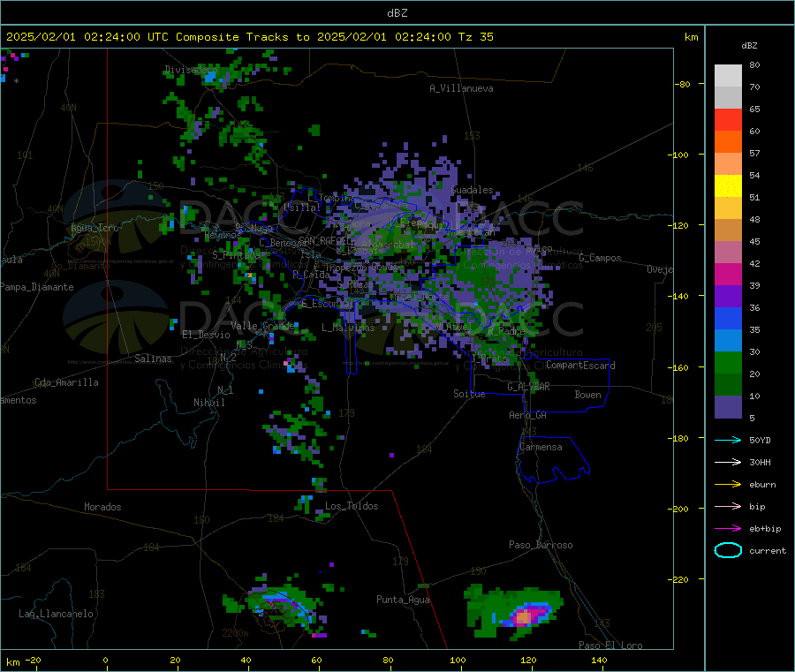Image resolution: width=795 pixels, height=672 pixels.
Task: Click the CompantEscard map label
Action: pyautogui.click(x=580, y=366)
